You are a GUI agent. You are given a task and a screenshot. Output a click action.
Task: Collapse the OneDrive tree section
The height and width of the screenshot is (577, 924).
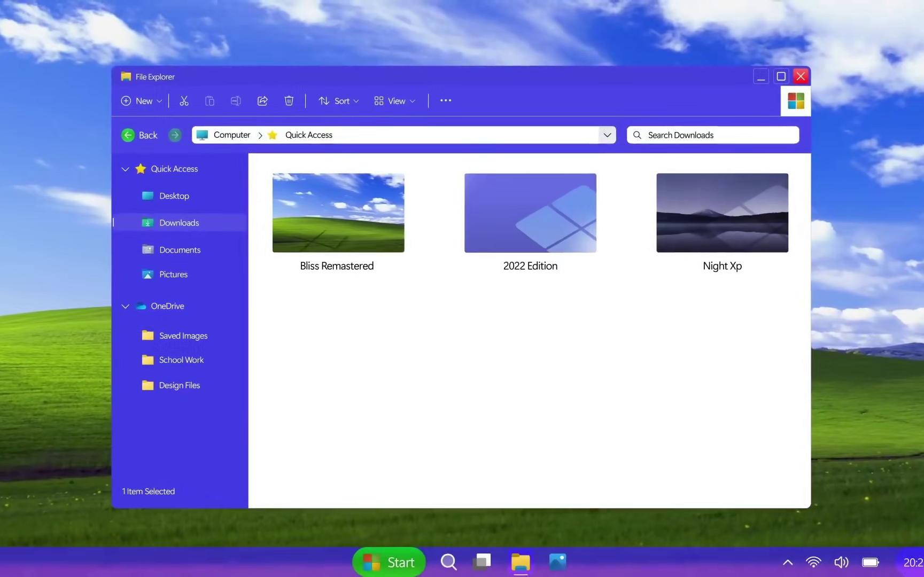point(125,306)
